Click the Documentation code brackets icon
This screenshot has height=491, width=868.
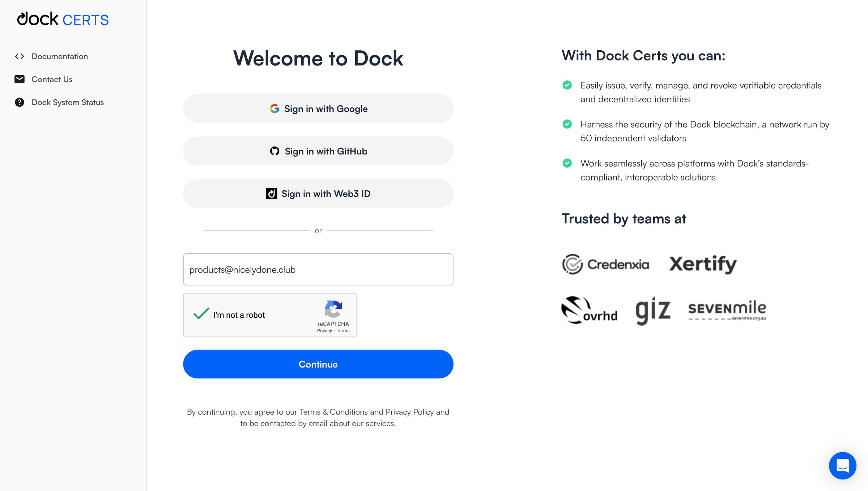20,56
